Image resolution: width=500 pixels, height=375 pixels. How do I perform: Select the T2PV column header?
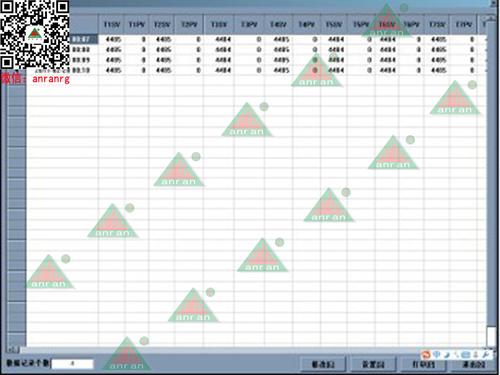[189, 25]
